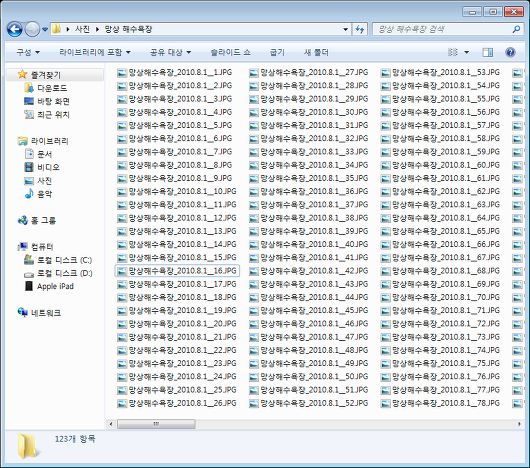Click the folder icon in address bar
This screenshot has height=468, width=530.
coord(57,29)
